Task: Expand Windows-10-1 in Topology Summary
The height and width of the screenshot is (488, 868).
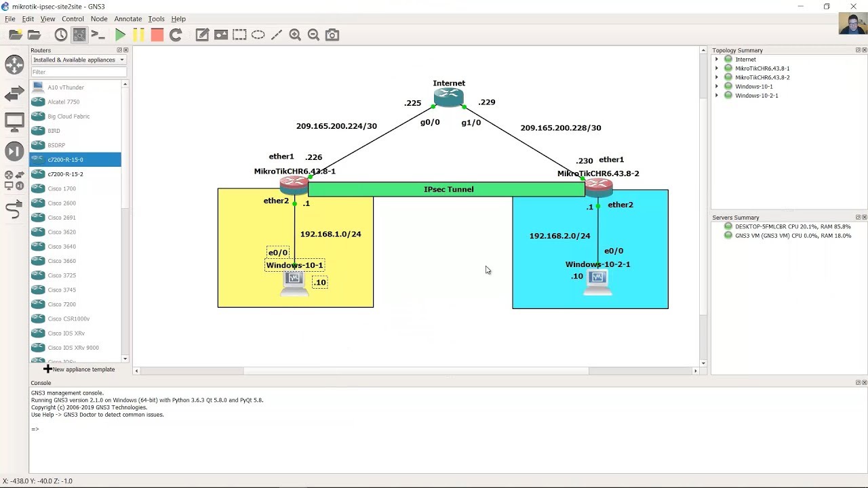Action: pyautogui.click(x=717, y=87)
